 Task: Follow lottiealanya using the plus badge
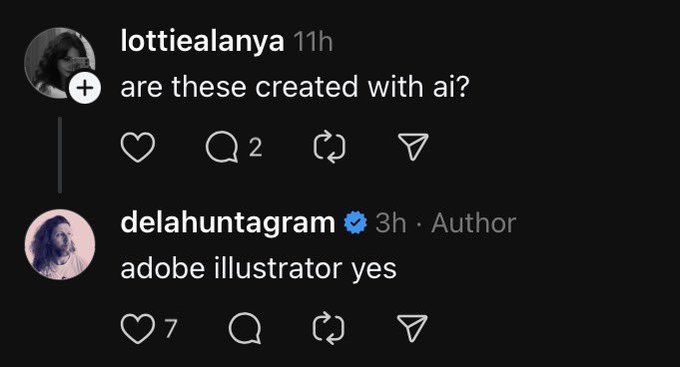[85, 88]
